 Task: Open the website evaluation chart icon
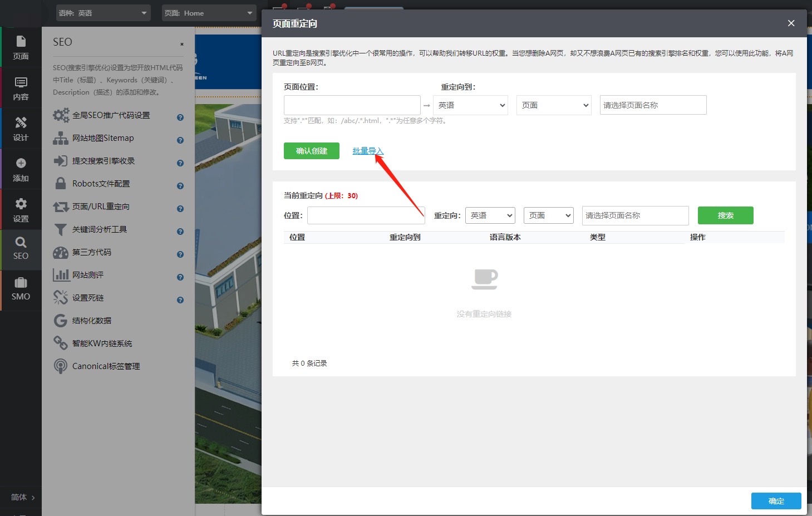tap(60, 275)
